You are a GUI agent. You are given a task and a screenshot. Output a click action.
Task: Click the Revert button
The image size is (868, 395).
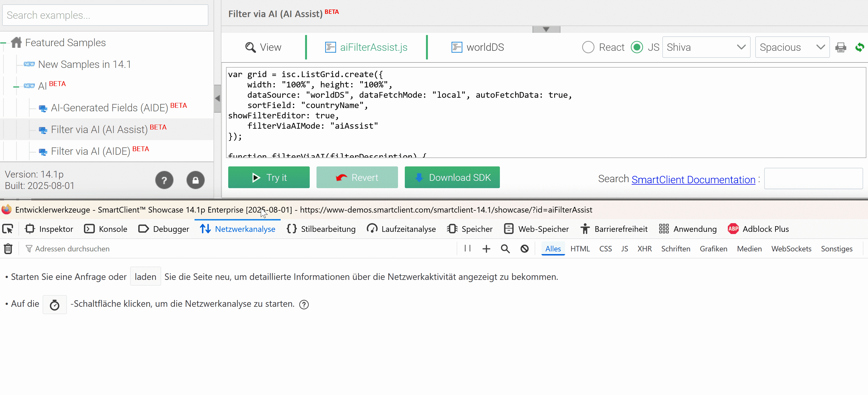pos(357,178)
